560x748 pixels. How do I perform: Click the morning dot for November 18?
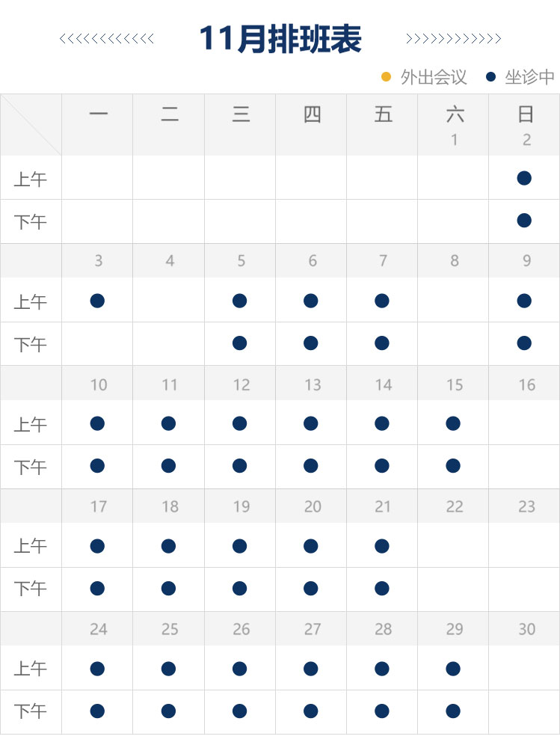168,546
